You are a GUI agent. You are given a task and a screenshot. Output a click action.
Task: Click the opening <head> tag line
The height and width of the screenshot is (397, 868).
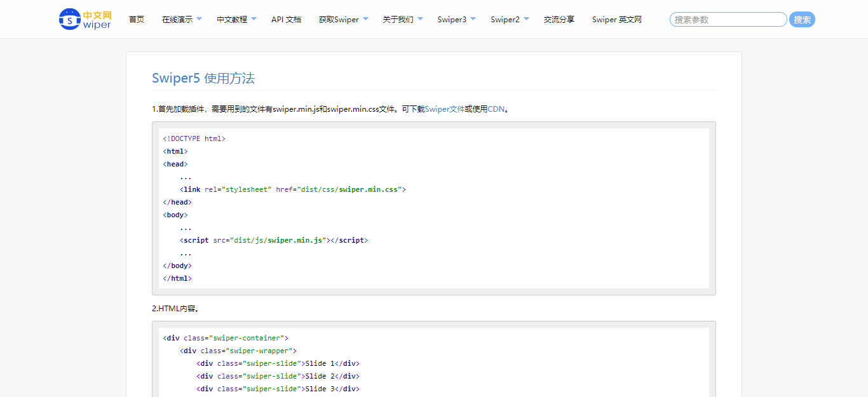coord(175,164)
